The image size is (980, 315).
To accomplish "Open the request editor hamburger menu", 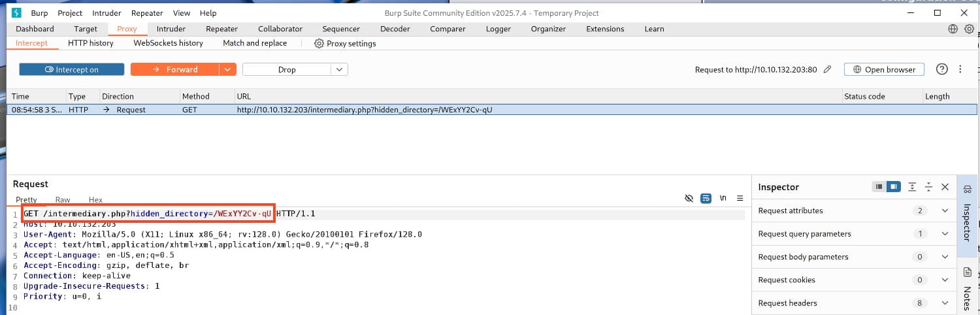I will [740, 199].
